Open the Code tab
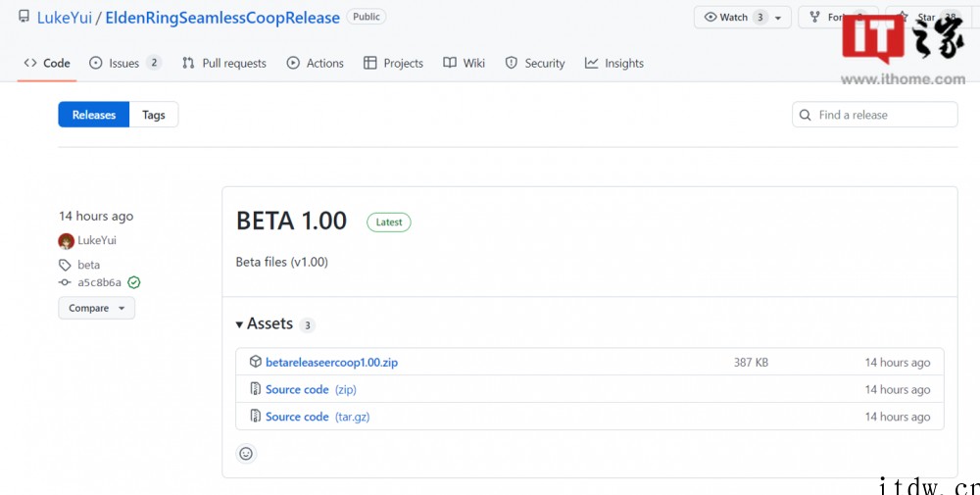Screen dimensions: 980x495 [47, 63]
